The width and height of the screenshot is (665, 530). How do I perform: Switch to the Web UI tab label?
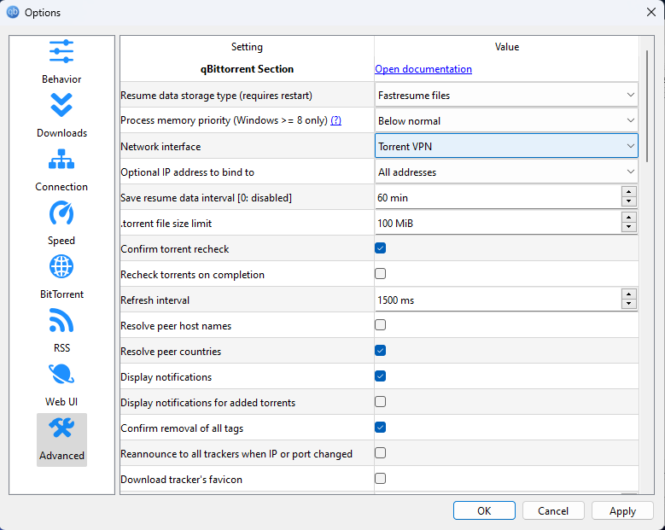click(61, 402)
